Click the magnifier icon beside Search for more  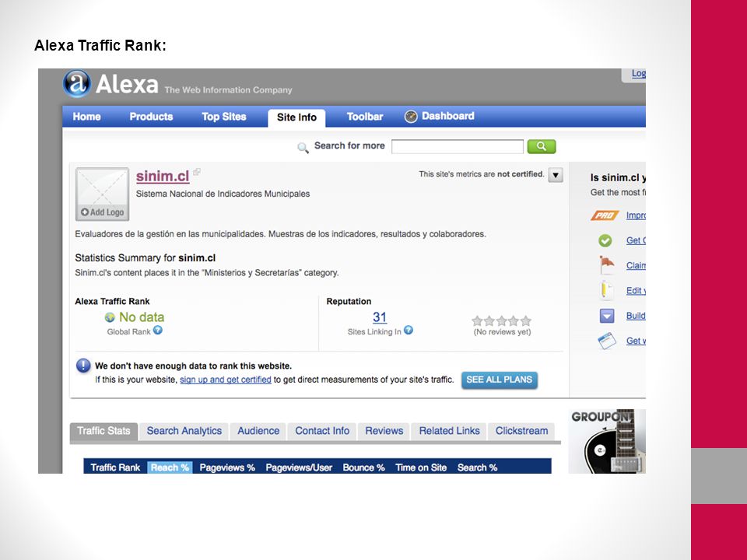[303, 148]
